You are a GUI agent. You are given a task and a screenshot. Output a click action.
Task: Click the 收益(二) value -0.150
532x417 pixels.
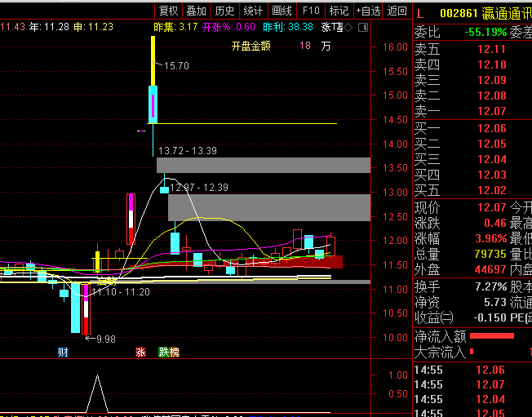[x=490, y=317]
